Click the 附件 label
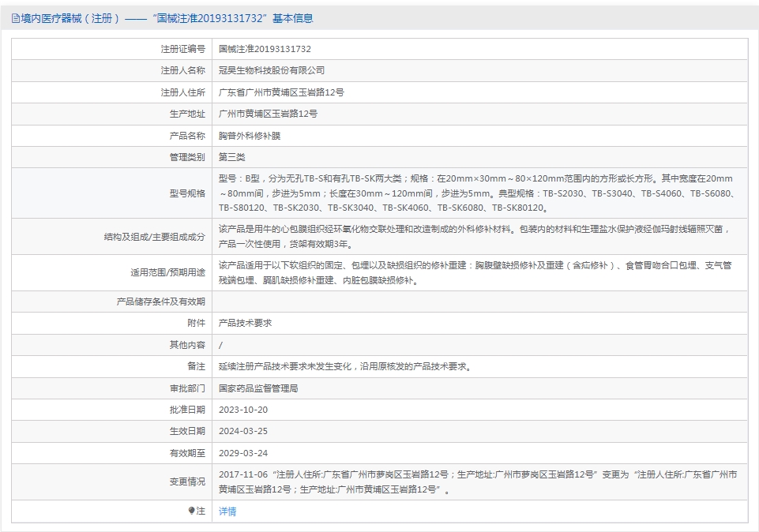The image size is (759, 532). click(x=196, y=323)
